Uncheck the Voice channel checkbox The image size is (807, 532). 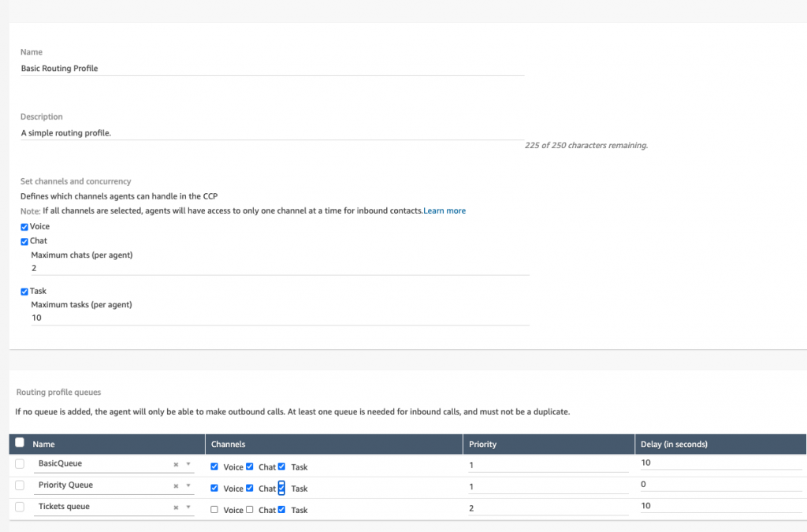[x=23, y=226]
